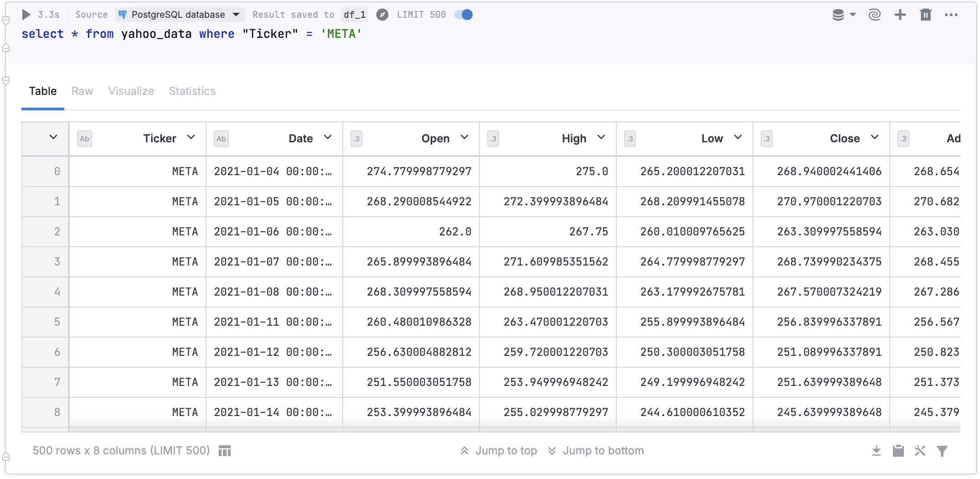Open filter options via funnel icon

click(x=942, y=451)
